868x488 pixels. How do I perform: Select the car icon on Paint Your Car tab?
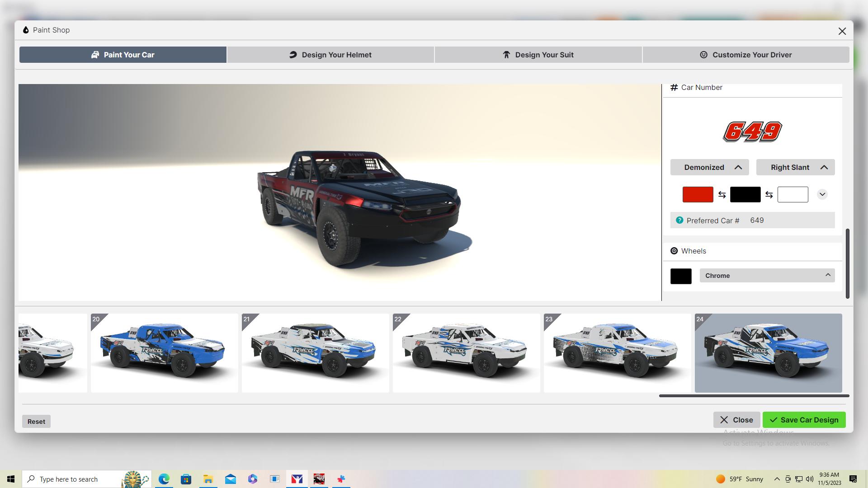pos(95,55)
